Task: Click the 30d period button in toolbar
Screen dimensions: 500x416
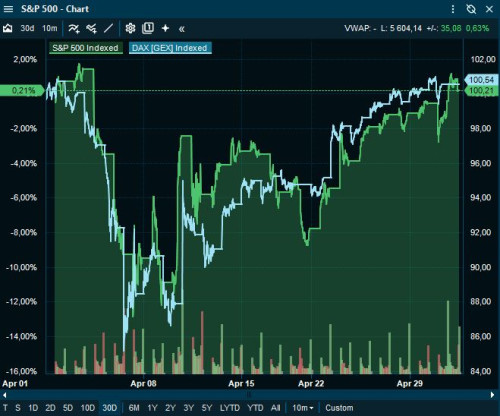Action: 27,29
